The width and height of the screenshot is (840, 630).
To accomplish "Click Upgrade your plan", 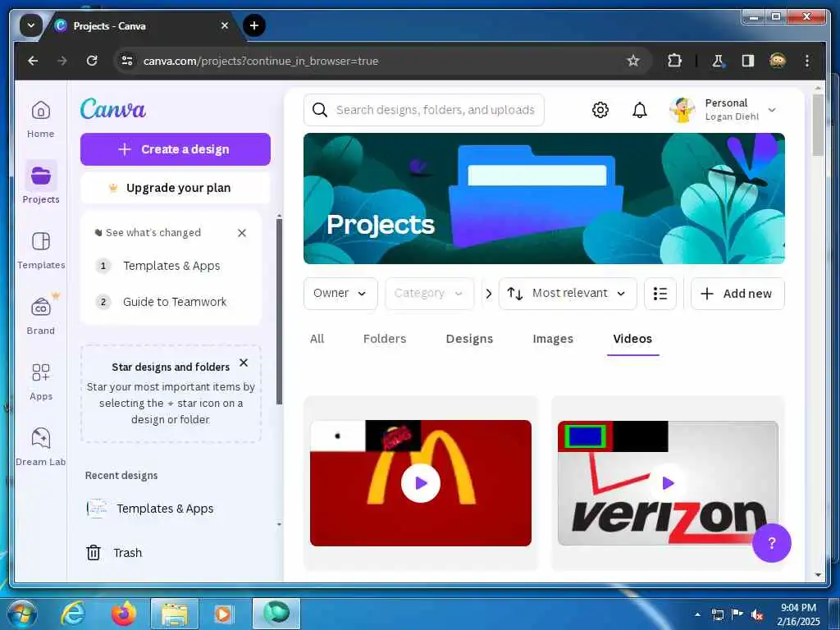I will click(x=176, y=188).
